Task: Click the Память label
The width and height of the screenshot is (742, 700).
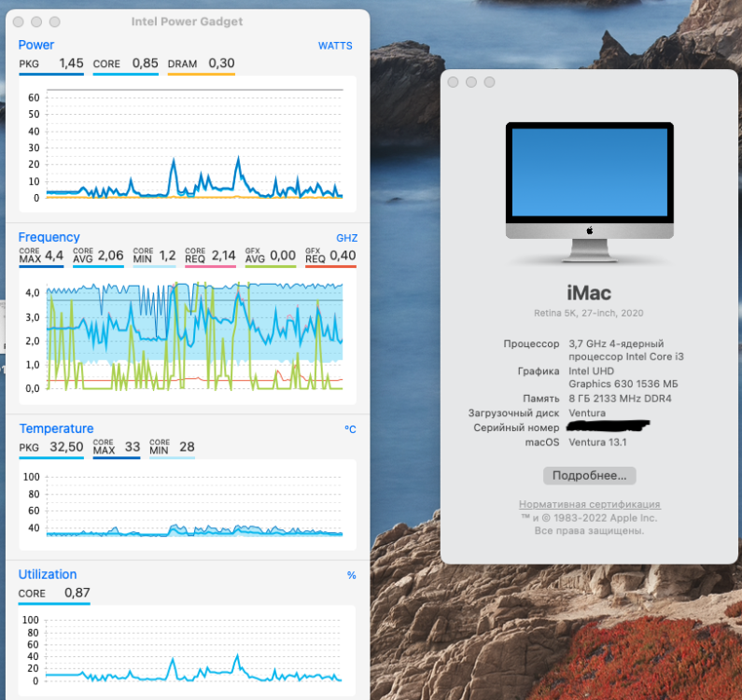Action: point(541,399)
